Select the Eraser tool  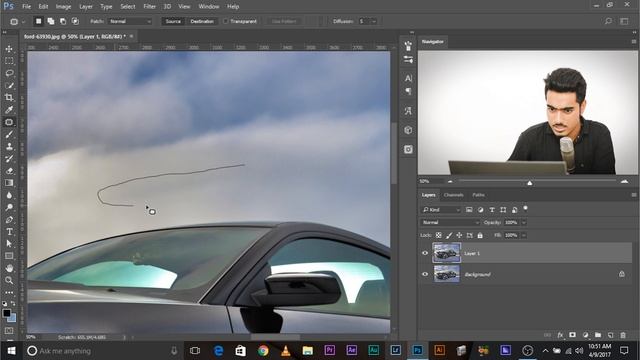click(9, 171)
